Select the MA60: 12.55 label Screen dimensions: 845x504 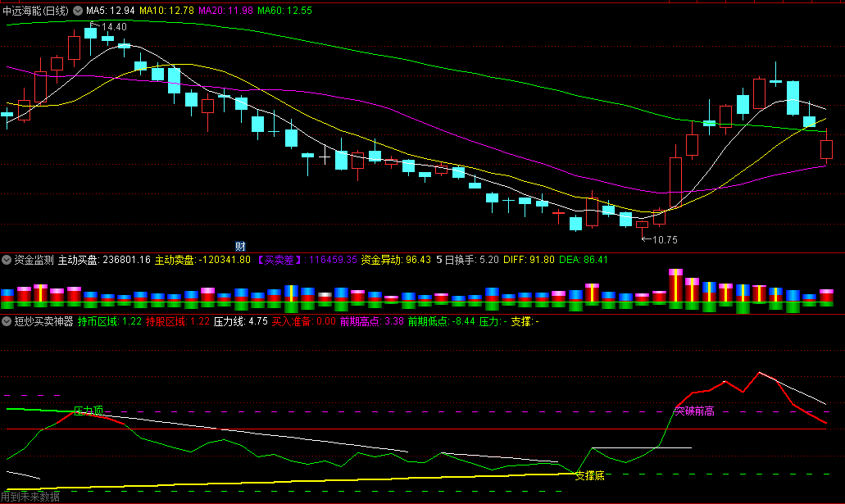pyautogui.click(x=284, y=10)
